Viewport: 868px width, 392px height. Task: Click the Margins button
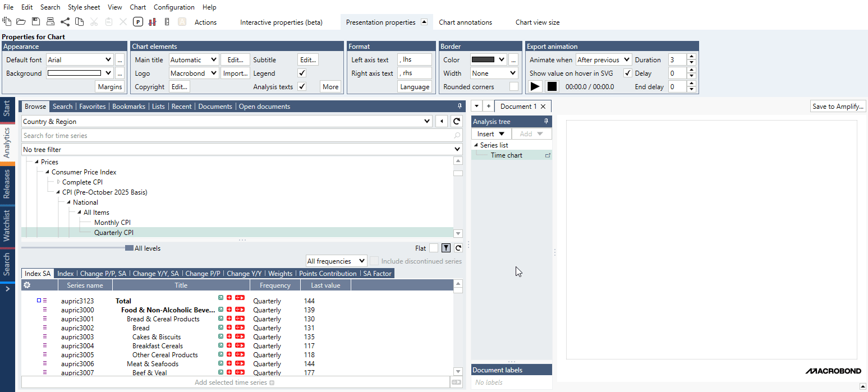(x=110, y=87)
